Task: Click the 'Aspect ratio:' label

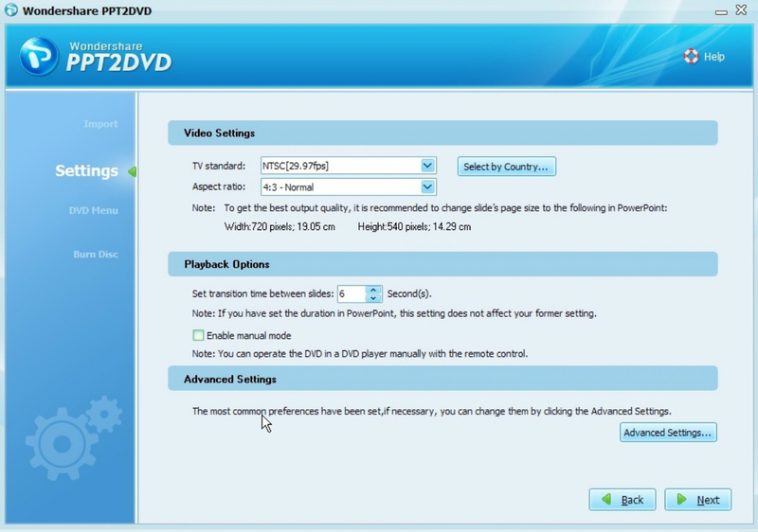Action: (219, 186)
